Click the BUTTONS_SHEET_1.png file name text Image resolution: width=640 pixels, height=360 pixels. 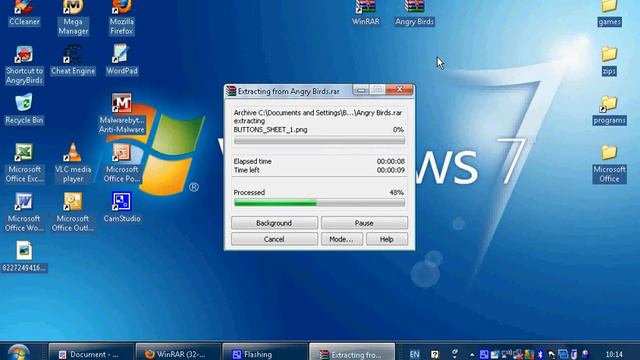[271, 130]
